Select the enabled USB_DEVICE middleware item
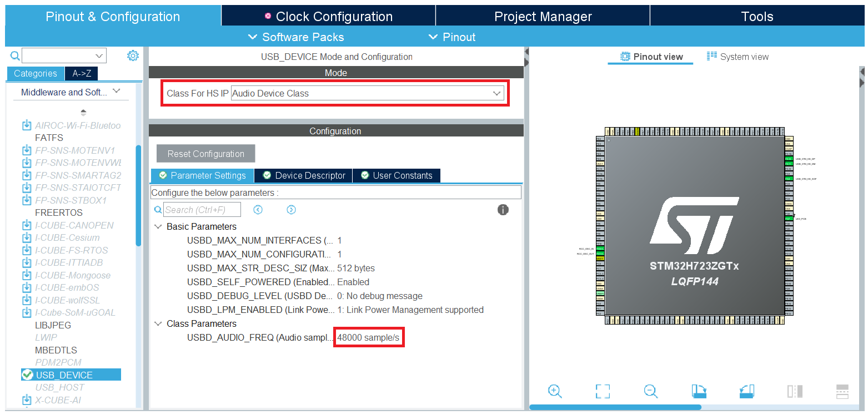The image size is (868, 415). tap(64, 375)
